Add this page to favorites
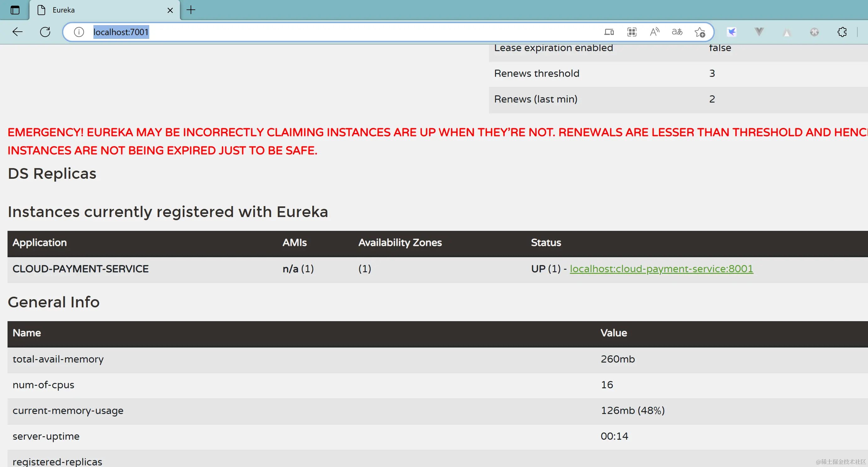868x467 pixels. 700,32
